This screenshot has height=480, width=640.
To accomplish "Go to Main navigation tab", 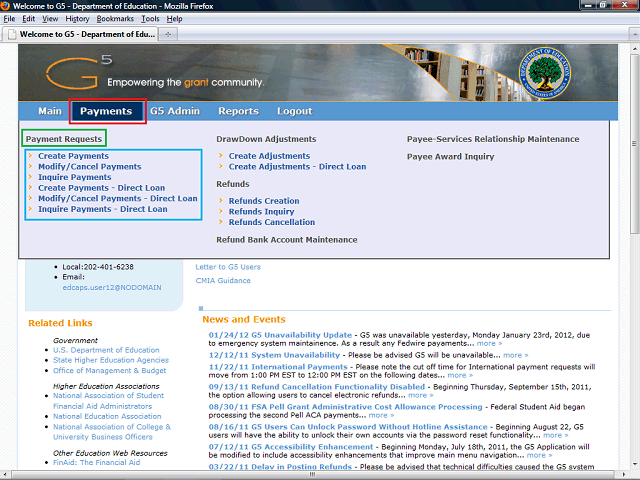I will click(50, 111).
